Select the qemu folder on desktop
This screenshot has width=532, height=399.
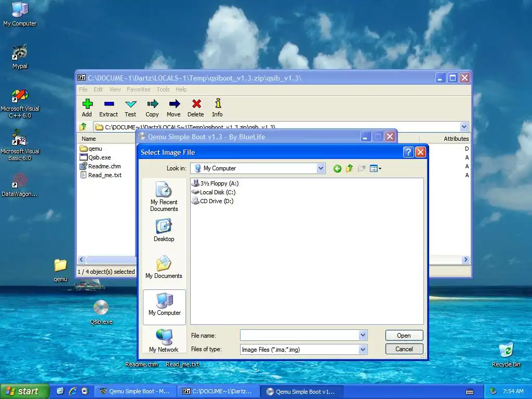click(60, 270)
